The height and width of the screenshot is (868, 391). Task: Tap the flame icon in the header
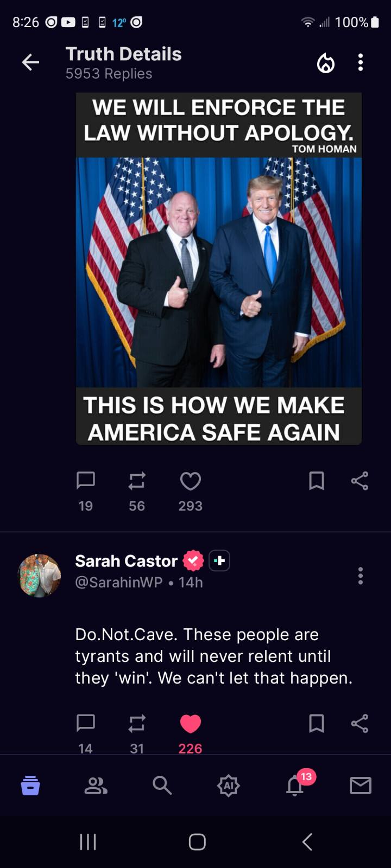tap(326, 63)
